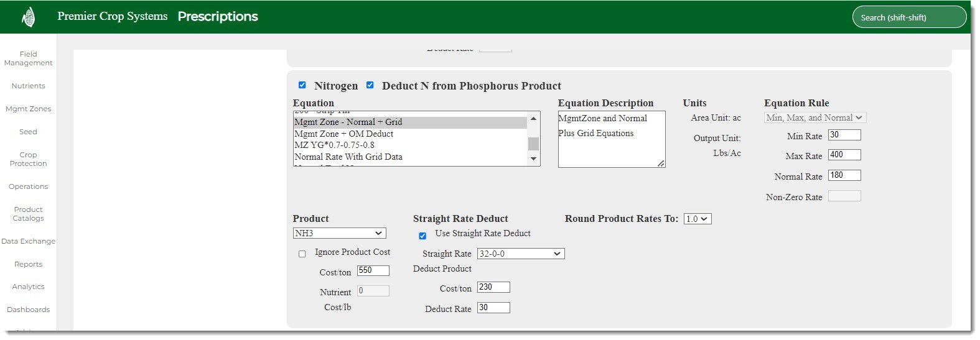Uncheck Deduct N from Phosphorus Product
Screen dimensions: 980x340
tap(370, 85)
